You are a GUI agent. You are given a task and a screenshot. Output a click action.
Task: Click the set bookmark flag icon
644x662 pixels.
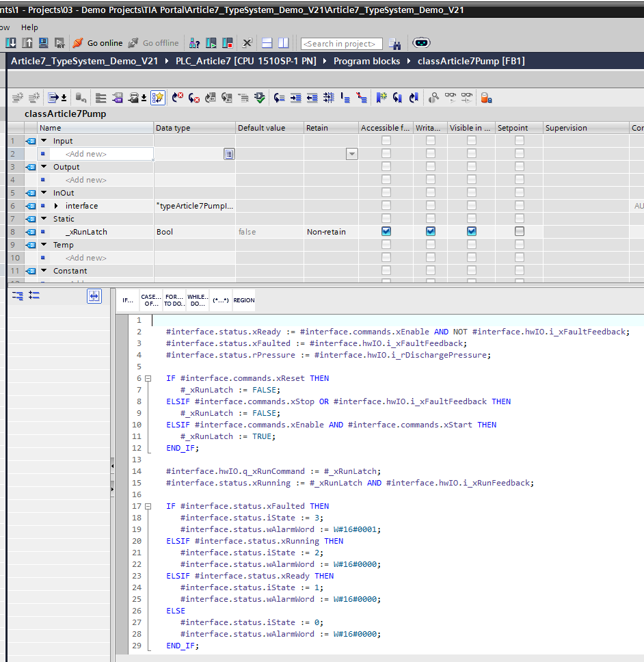click(381, 98)
